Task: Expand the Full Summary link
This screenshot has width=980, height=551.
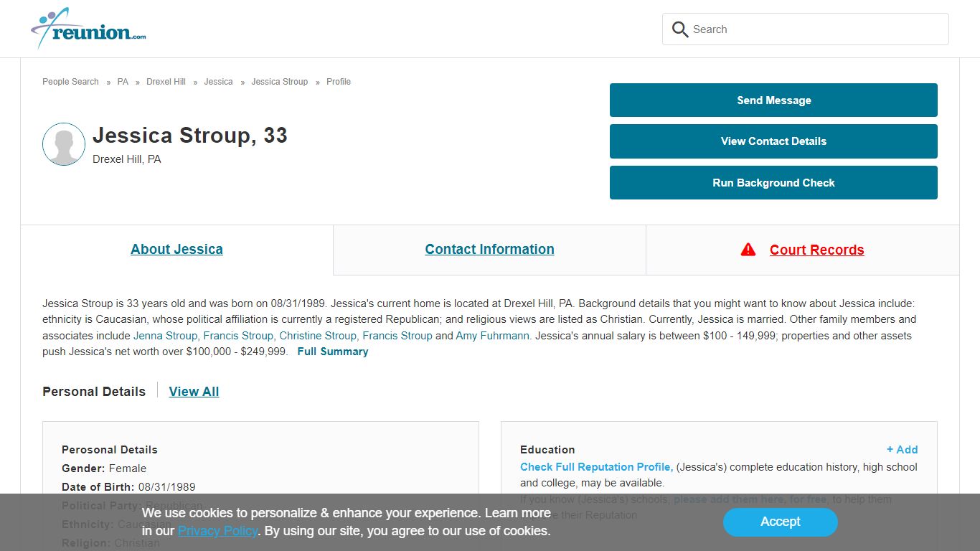Action: click(333, 352)
